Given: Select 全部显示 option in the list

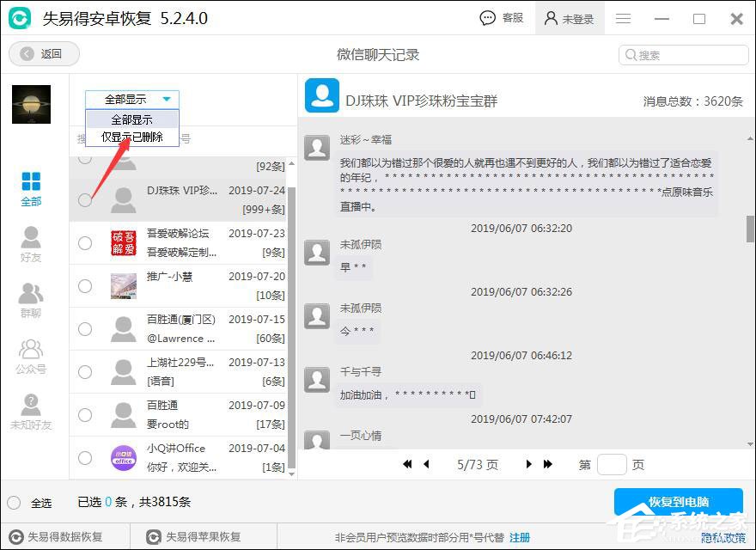Looking at the screenshot, I should point(131,119).
